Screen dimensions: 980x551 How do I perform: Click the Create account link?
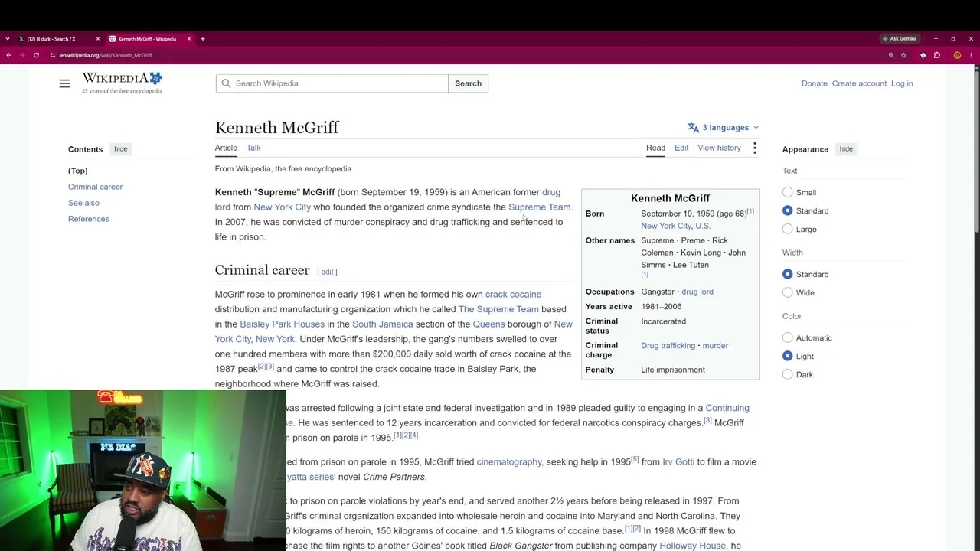(859, 83)
